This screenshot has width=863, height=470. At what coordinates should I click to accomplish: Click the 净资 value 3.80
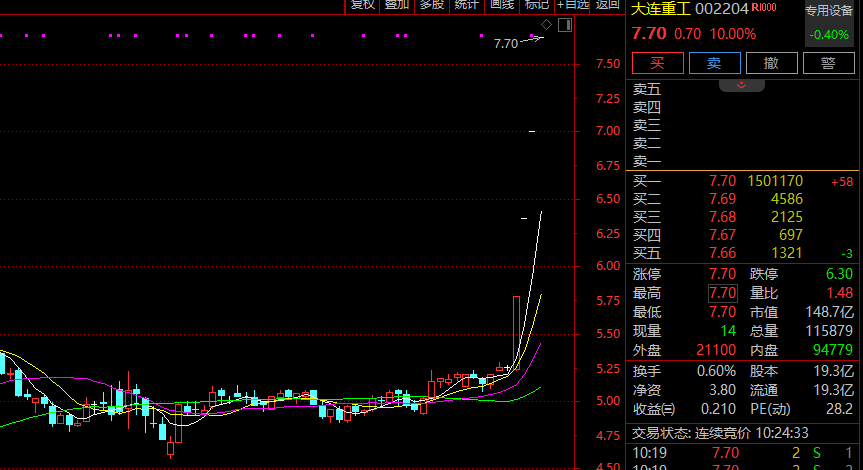723,390
